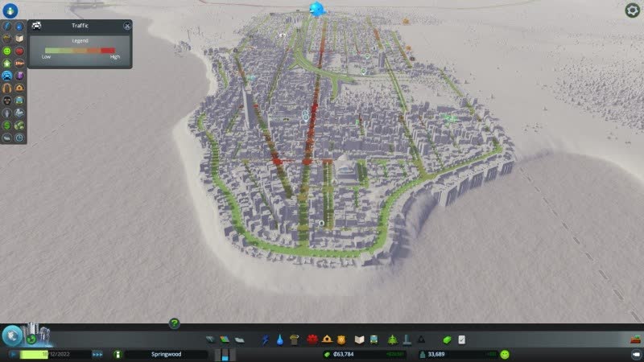Select the green star Levels info view

pyautogui.click(x=7, y=64)
